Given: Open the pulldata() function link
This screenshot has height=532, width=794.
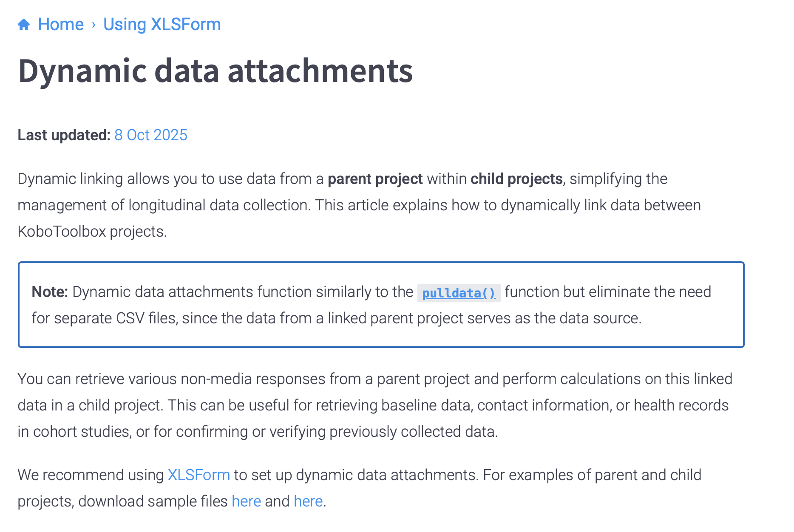Looking at the screenshot, I should (459, 293).
